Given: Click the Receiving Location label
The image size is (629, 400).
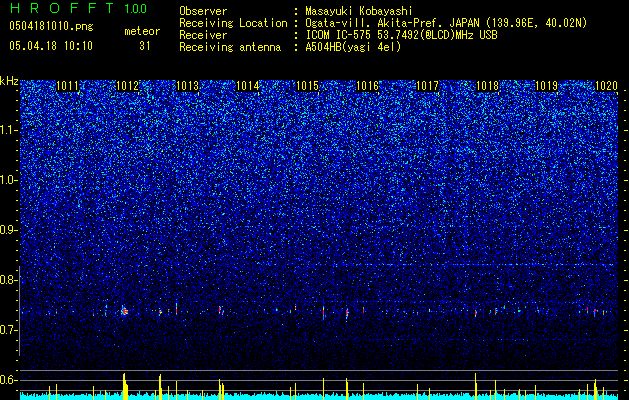Looking at the screenshot, I should pyautogui.click(x=233, y=23).
